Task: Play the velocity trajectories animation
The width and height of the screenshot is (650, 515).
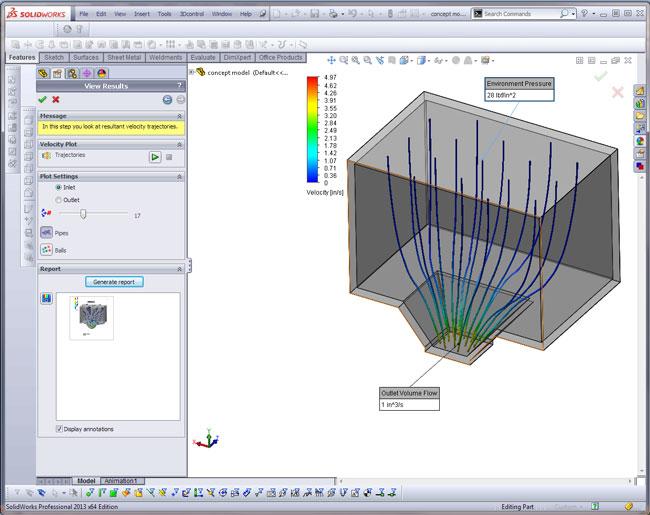Action: coord(155,157)
